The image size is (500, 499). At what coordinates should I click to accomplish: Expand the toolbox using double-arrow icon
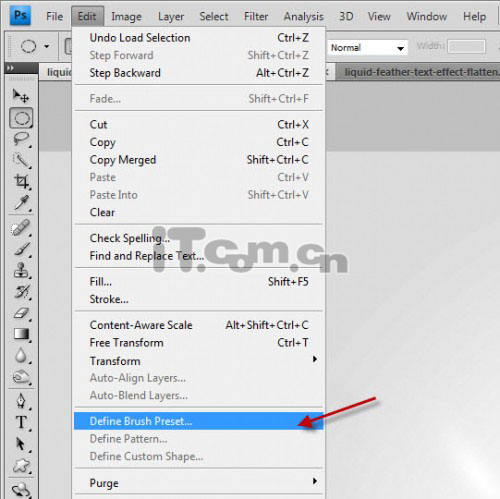(x=10, y=68)
